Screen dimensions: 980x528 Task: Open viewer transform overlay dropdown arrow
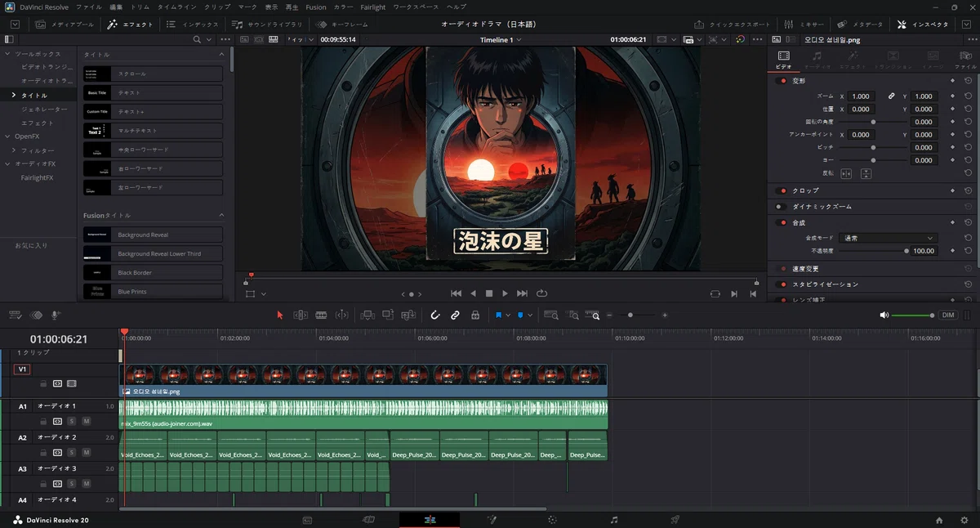pyautogui.click(x=264, y=294)
